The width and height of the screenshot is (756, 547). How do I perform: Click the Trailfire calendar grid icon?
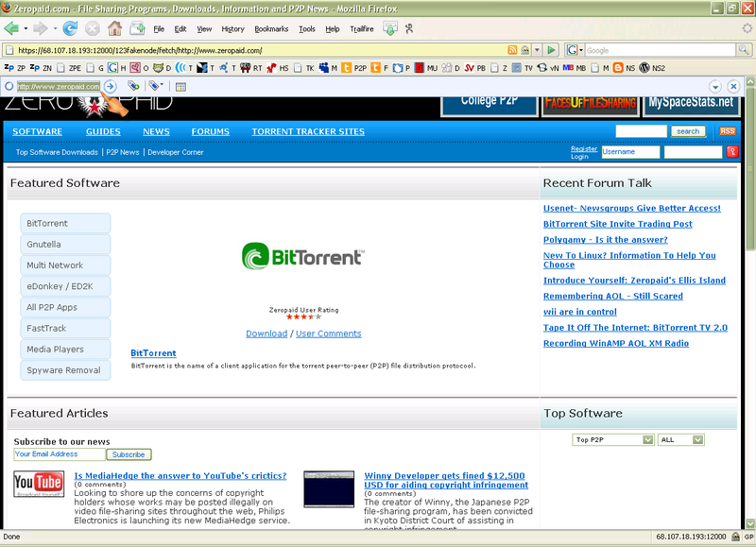coord(180,87)
